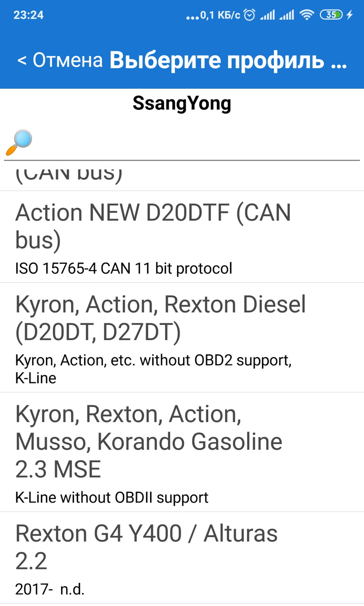Click the search input field
The image size is (364, 606).
tap(195, 143)
